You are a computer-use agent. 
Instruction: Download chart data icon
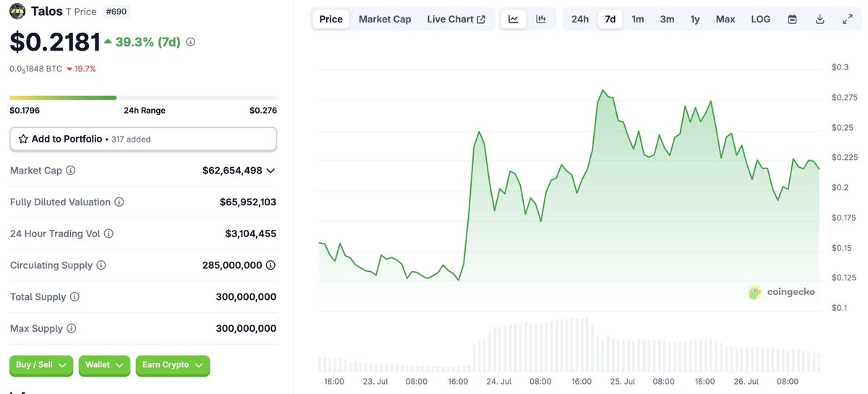[x=820, y=20]
